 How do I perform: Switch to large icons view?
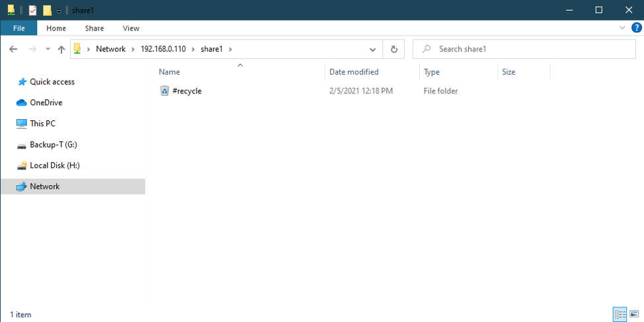click(x=634, y=314)
